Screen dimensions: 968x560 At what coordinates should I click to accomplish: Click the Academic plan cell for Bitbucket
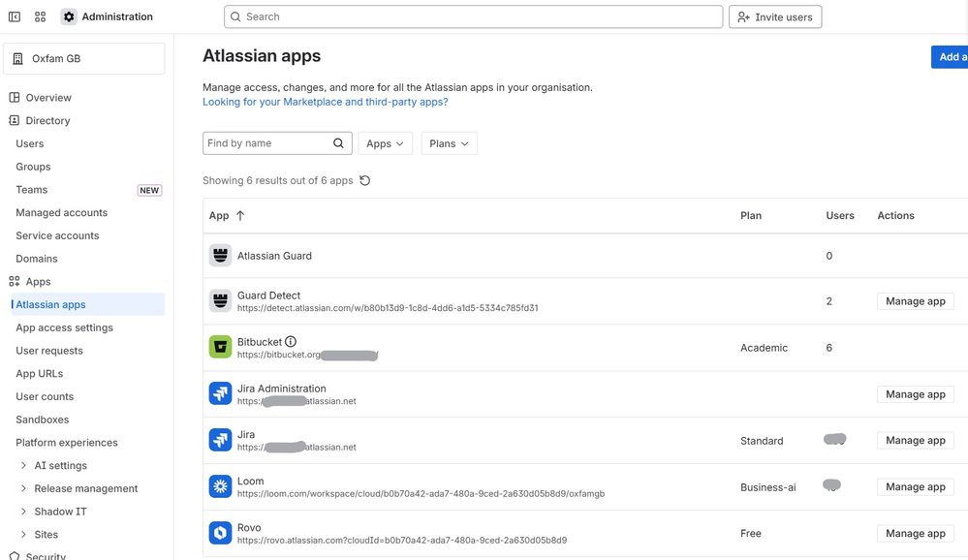(764, 348)
